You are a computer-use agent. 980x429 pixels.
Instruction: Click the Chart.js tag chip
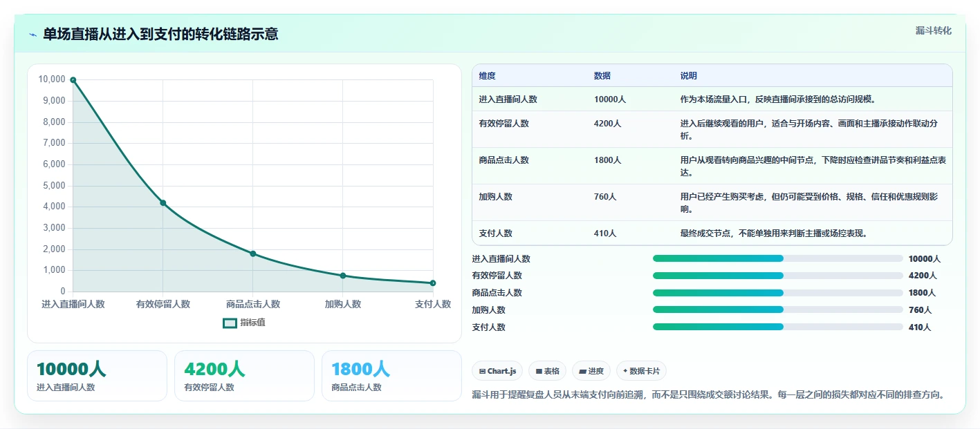(x=497, y=371)
